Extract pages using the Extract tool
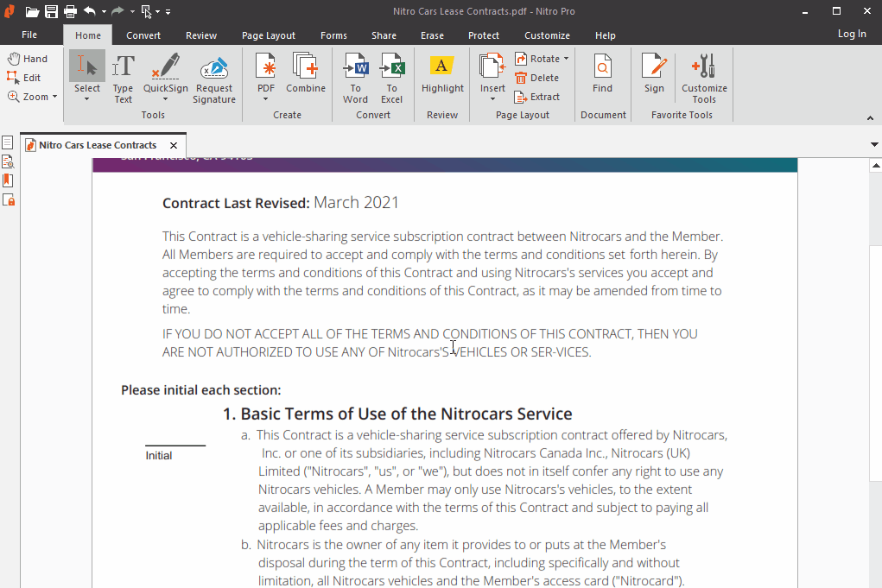The image size is (882, 588). 537,97
